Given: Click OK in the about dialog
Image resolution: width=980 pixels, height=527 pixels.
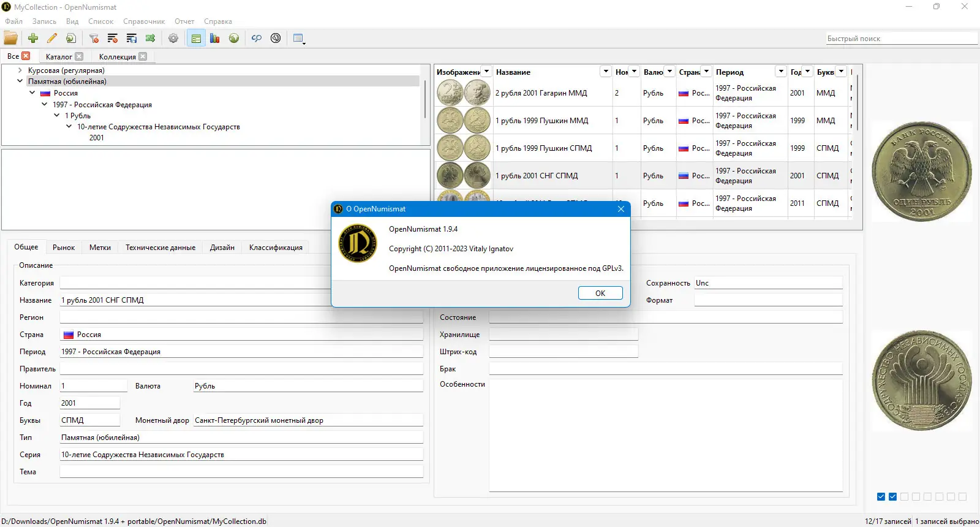Looking at the screenshot, I should tap(600, 294).
